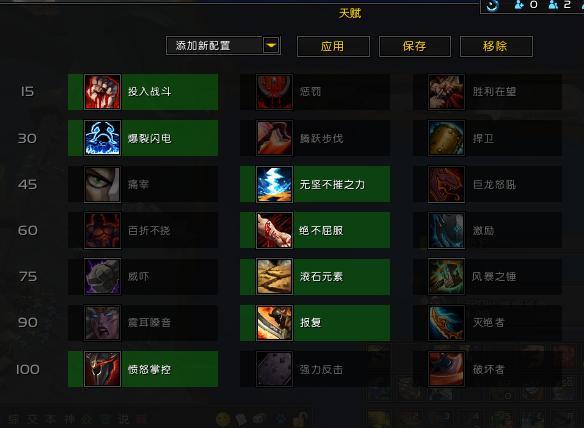This screenshot has height=428, width=584.
Task: Click the refresh icon at top right
Action: tap(493, 5)
